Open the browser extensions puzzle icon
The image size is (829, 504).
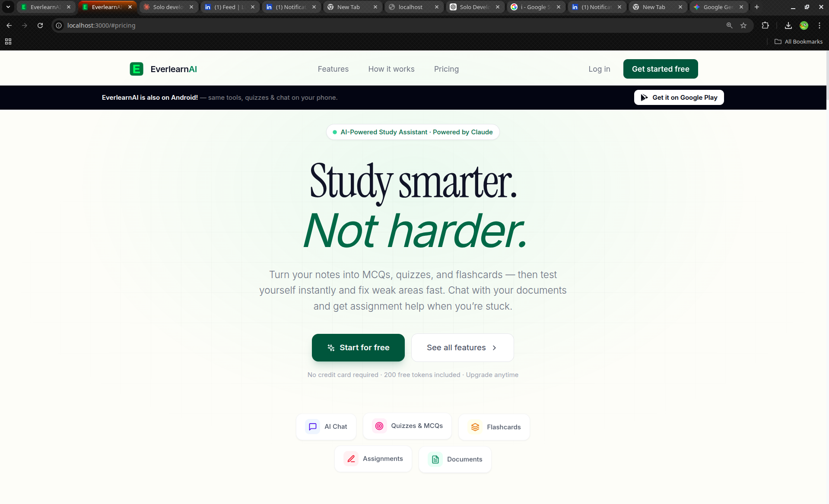tap(765, 25)
